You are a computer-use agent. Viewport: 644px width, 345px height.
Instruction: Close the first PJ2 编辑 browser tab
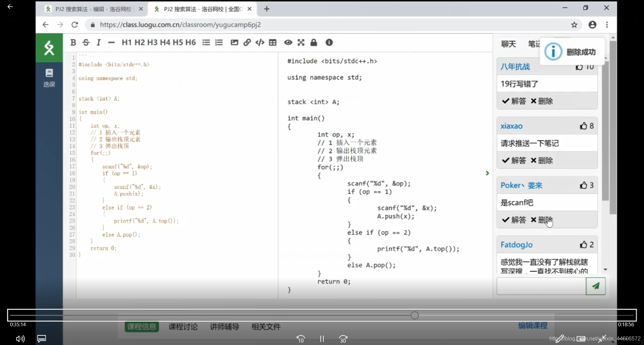(x=141, y=9)
